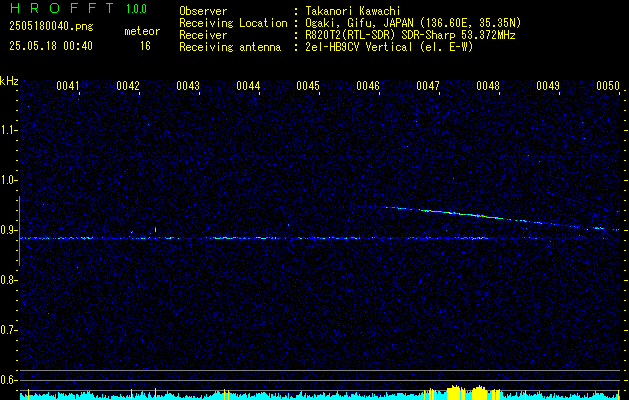Click the 0045 time marker
This screenshot has width=629, height=400.
click(x=308, y=86)
